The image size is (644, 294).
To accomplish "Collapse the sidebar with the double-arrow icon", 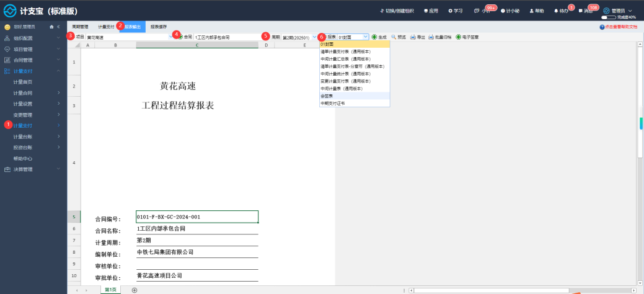I will [x=58, y=27].
